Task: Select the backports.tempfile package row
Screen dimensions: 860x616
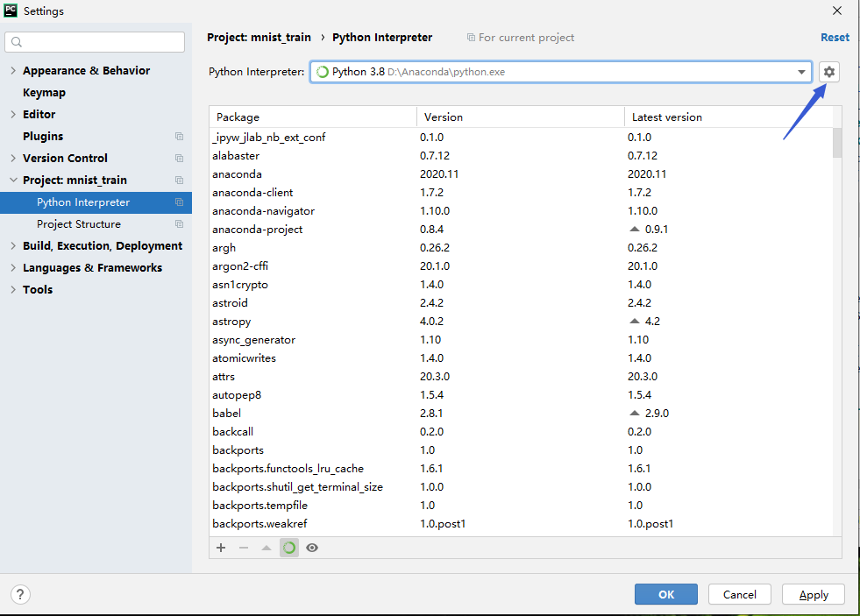Action: (521, 506)
